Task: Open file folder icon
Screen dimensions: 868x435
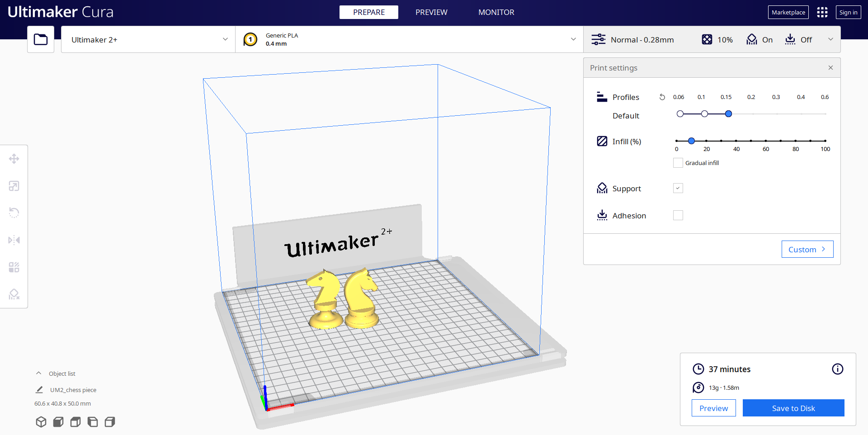Action: click(x=41, y=39)
